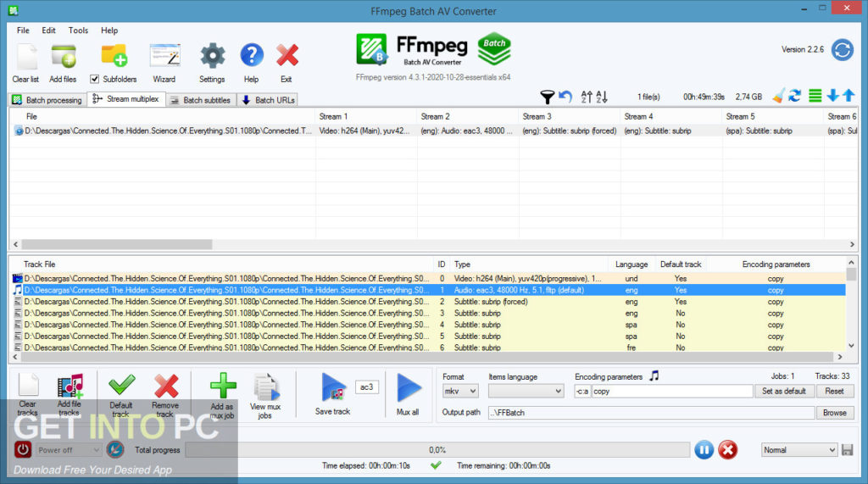This screenshot has width=868, height=484.
Task: Click Add as mux job plus
Action: click(223, 386)
